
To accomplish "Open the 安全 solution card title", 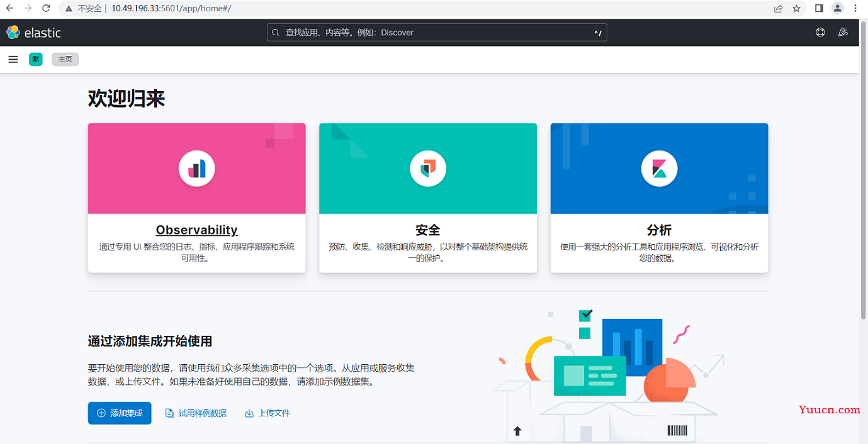I will click(428, 230).
